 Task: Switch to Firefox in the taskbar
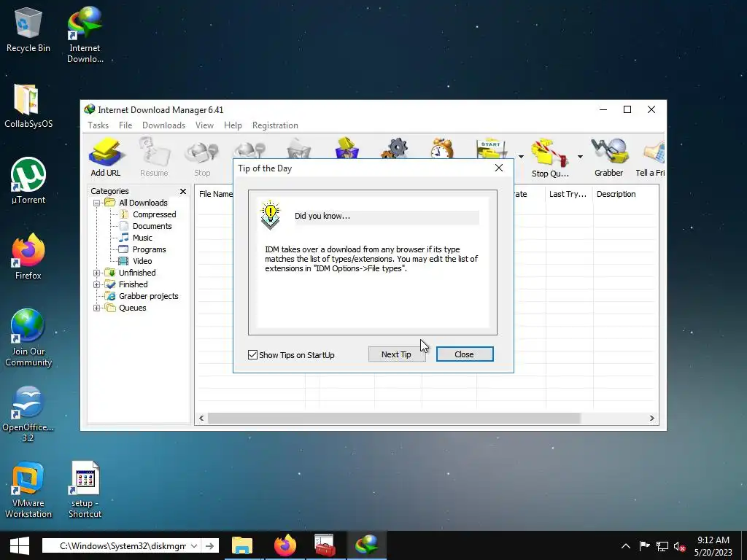285,545
